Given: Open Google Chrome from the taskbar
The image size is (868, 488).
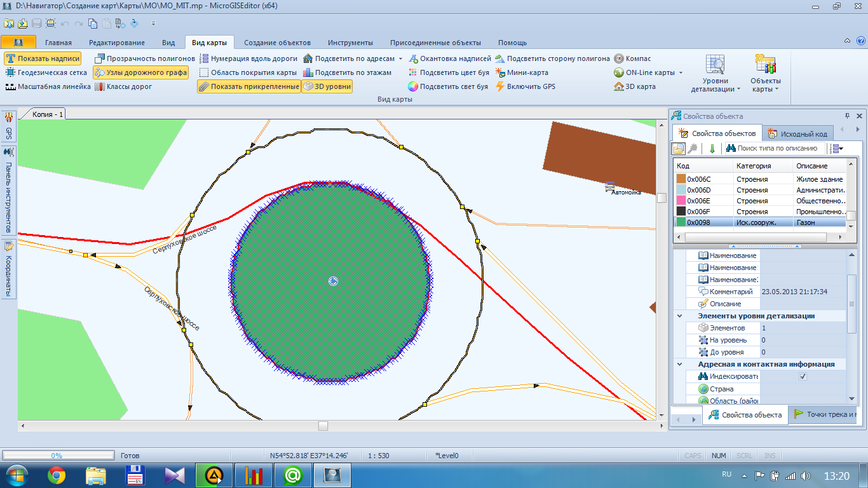Looking at the screenshot, I should (56, 475).
